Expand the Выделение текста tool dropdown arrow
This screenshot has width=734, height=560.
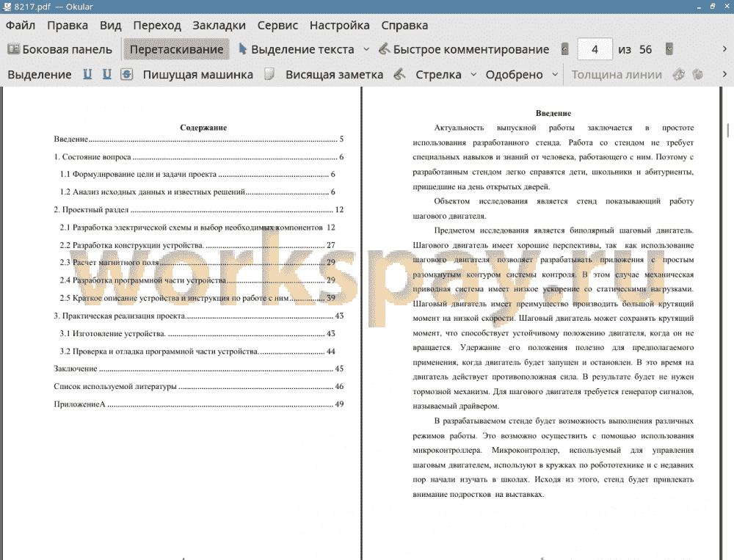[x=366, y=49]
